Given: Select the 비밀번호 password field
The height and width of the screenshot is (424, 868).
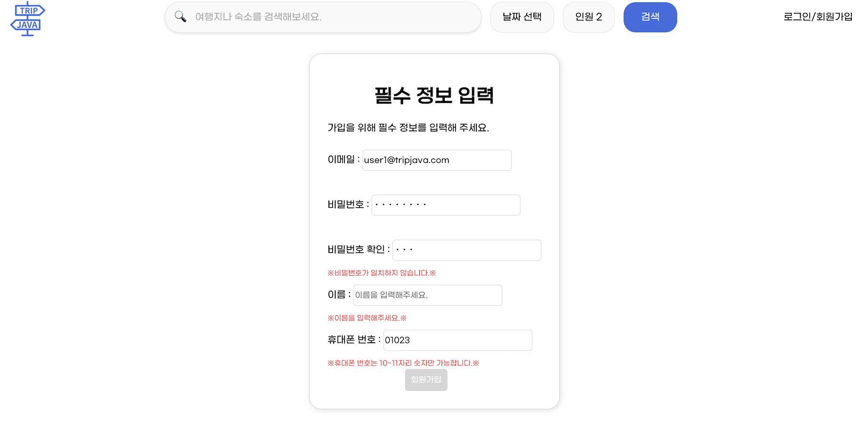Looking at the screenshot, I should 446,205.
